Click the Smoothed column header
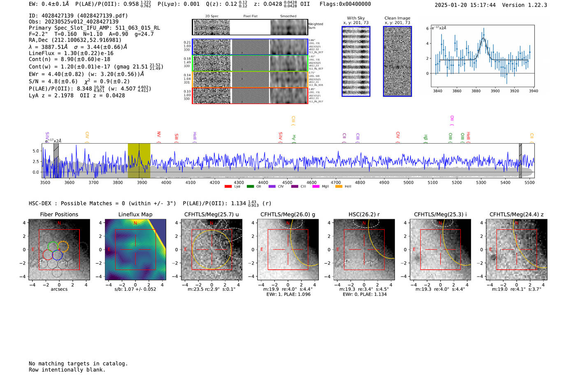 tap(288, 16)
